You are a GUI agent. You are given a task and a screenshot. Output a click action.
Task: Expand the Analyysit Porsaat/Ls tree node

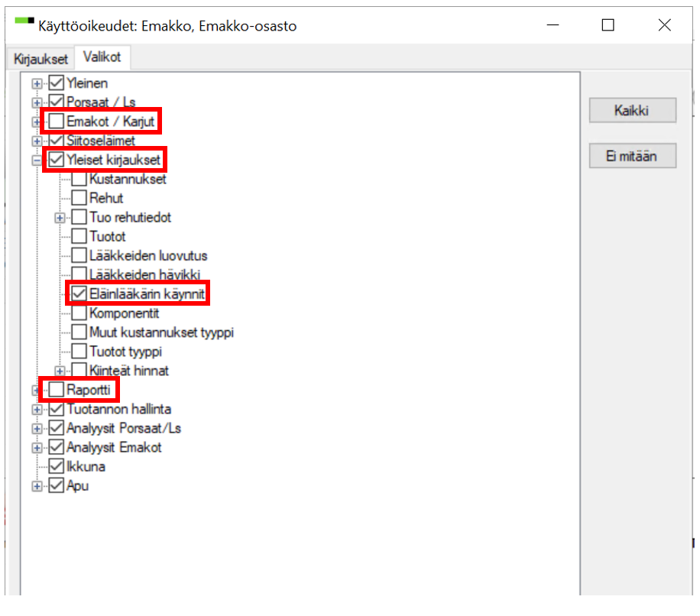coord(37,429)
